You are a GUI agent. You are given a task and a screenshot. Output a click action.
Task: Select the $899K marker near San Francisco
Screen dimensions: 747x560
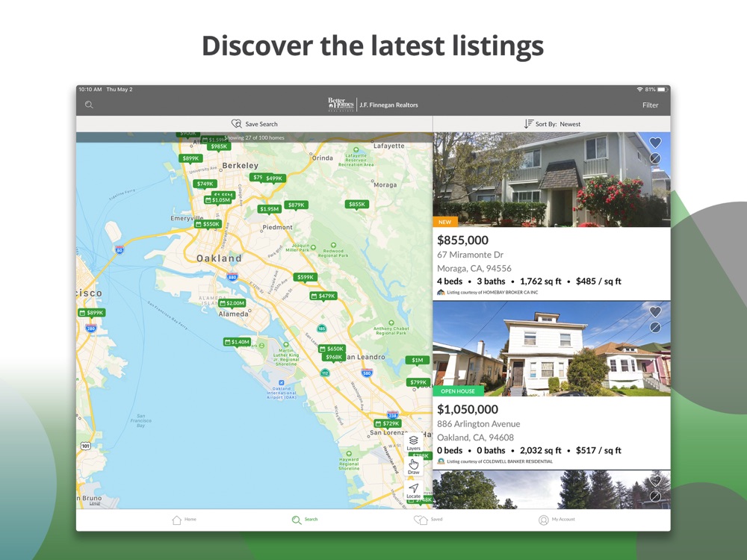(92, 312)
